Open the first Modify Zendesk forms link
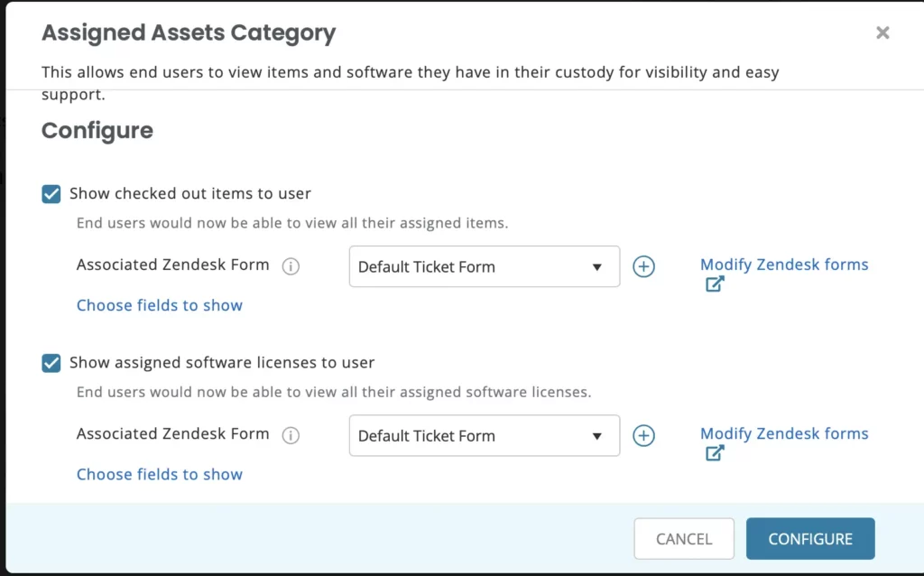Screen dimensions: 924x576 (x=783, y=264)
